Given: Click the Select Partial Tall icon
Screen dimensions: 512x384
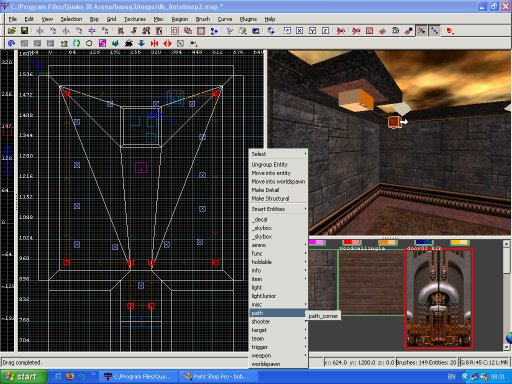Looking at the screenshot, I should pos(146,31).
